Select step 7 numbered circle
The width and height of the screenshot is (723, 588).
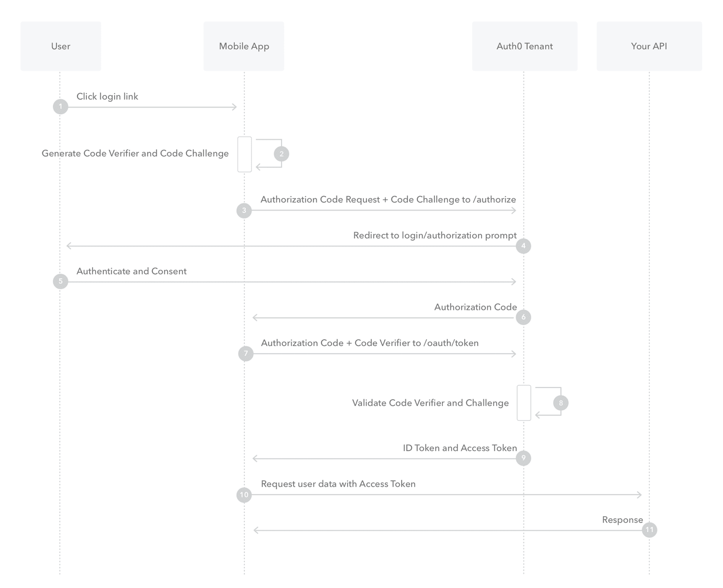click(246, 353)
